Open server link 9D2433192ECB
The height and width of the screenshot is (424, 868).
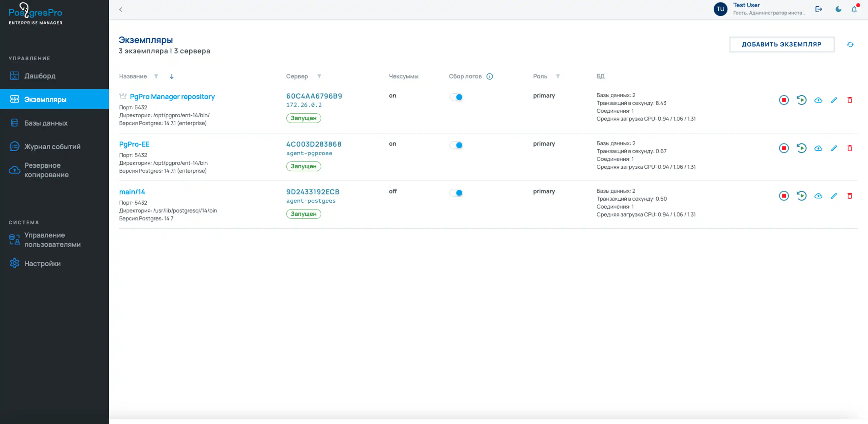pos(313,192)
